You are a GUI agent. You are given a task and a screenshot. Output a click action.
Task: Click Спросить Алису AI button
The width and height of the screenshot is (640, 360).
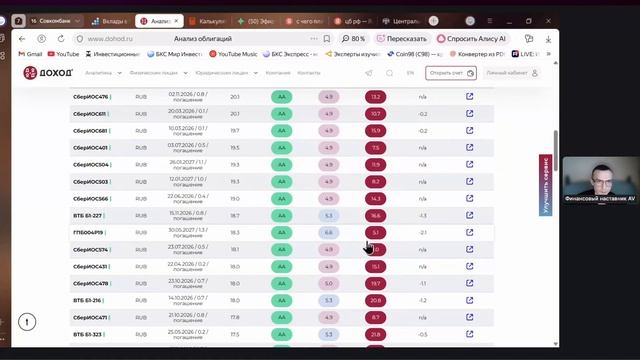(x=472, y=39)
